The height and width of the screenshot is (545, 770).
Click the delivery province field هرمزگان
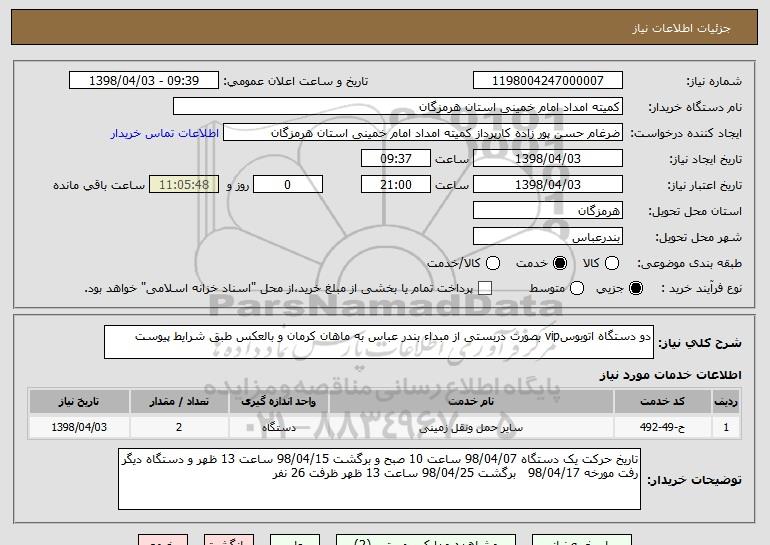(x=548, y=211)
